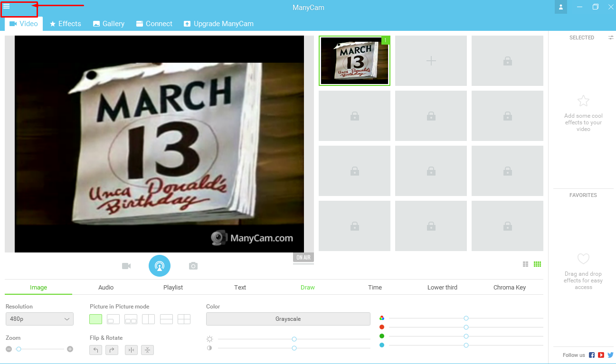The height and width of the screenshot is (364, 616).
Task: Go to the Gallery tab
Action: click(109, 24)
